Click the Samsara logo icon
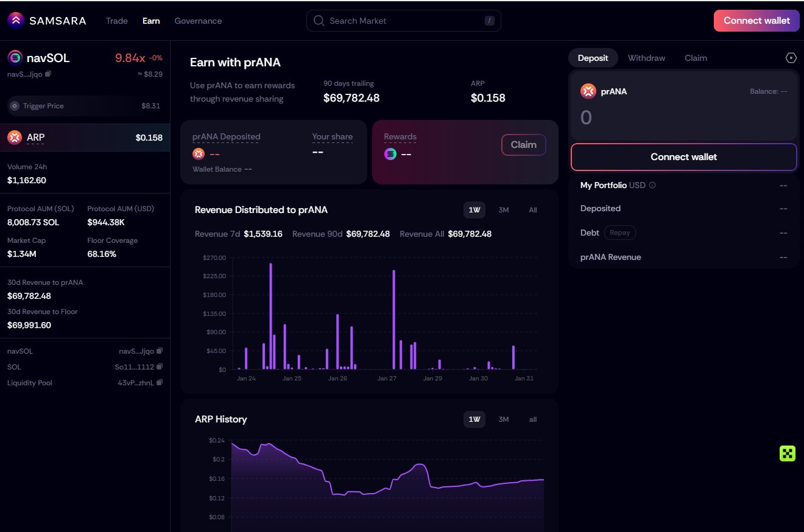This screenshot has height=532, width=804. pyautogui.click(x=16, y=21)
